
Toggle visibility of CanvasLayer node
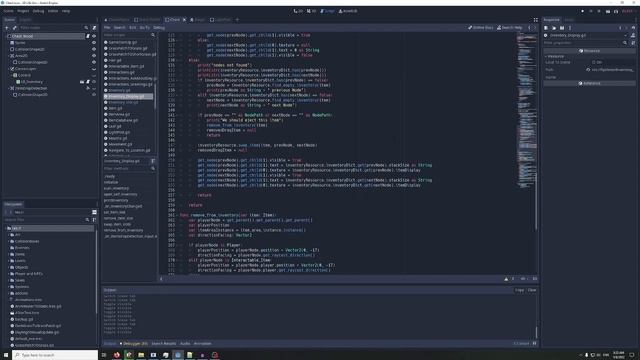(x=94, y=69)
